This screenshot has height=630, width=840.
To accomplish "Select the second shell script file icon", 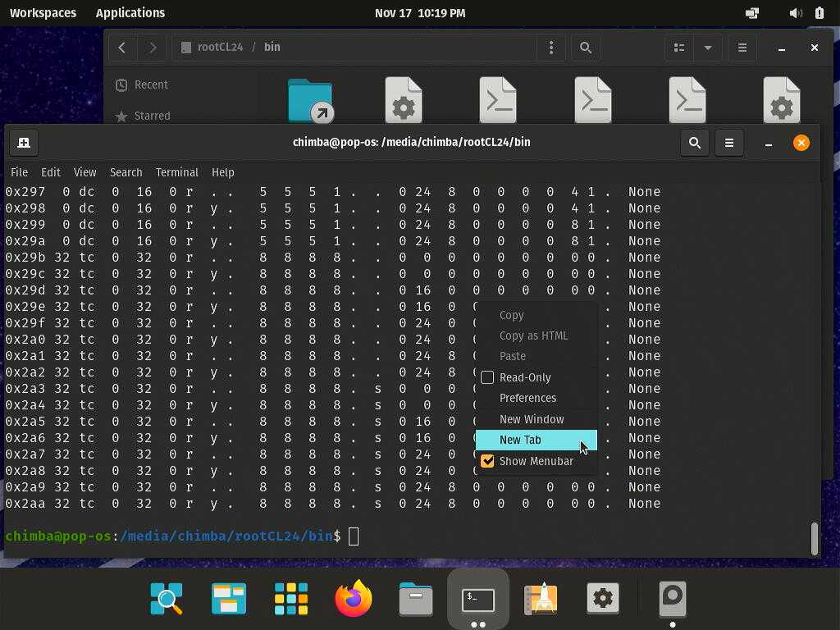I will 593,101.
